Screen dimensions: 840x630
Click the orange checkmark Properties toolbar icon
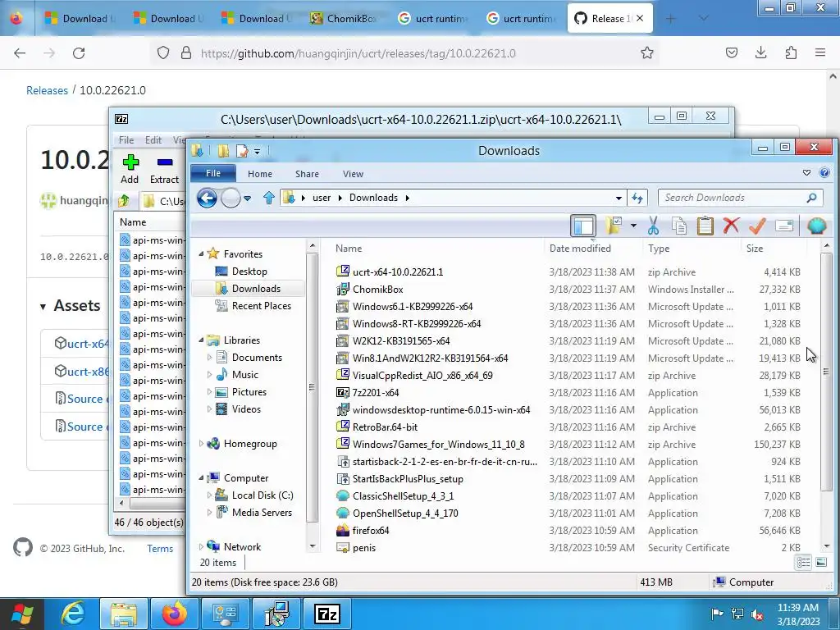click(757, 226)
